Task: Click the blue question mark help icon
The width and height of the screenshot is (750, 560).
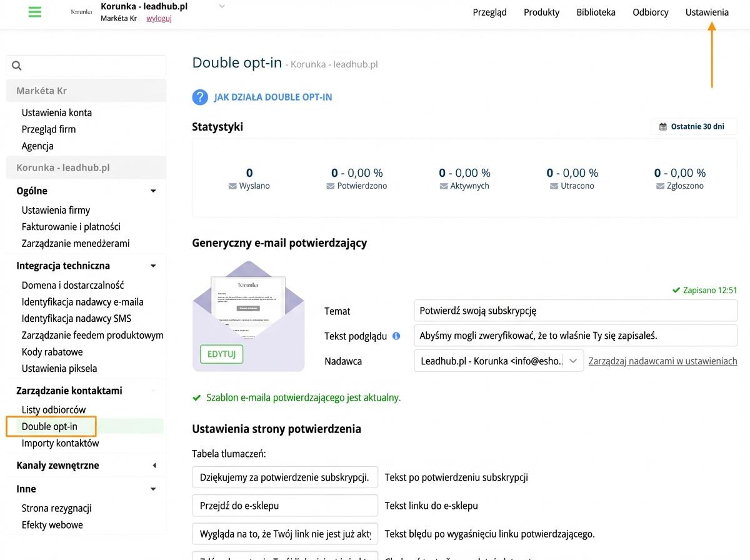Action: (200, 97)
